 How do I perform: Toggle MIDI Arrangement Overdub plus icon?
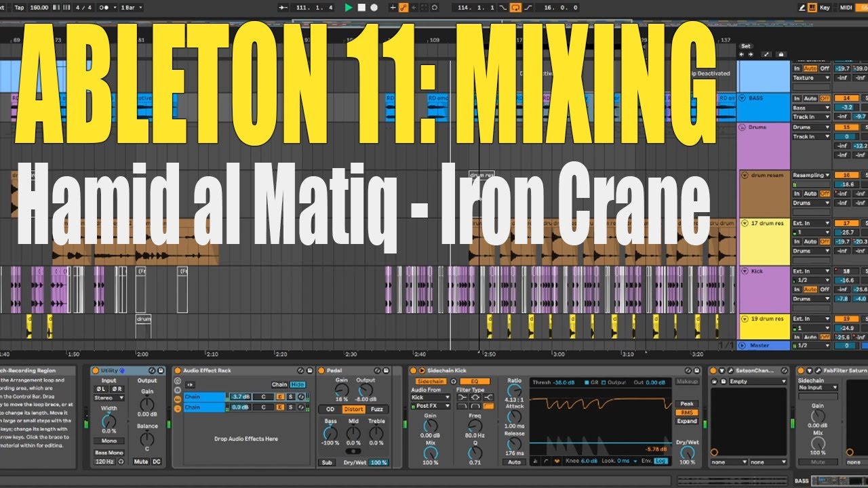pos(393,7)
